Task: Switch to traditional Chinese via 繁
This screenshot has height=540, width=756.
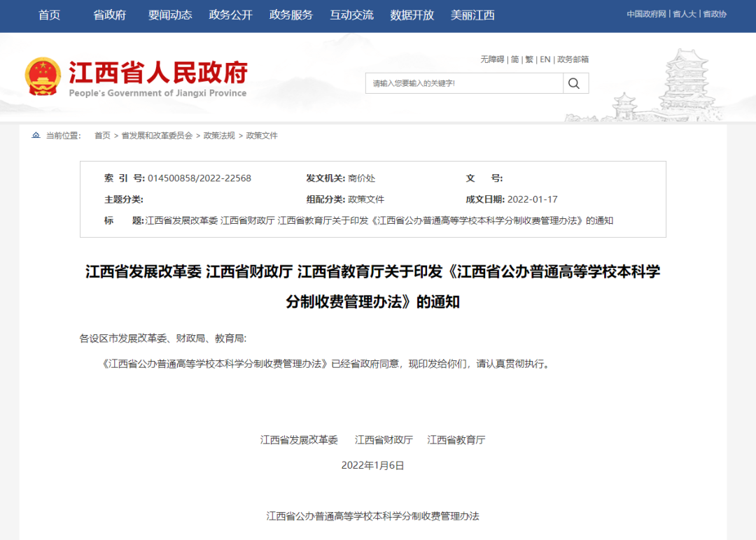Action: pyautogui.click(x=528, y=59)
